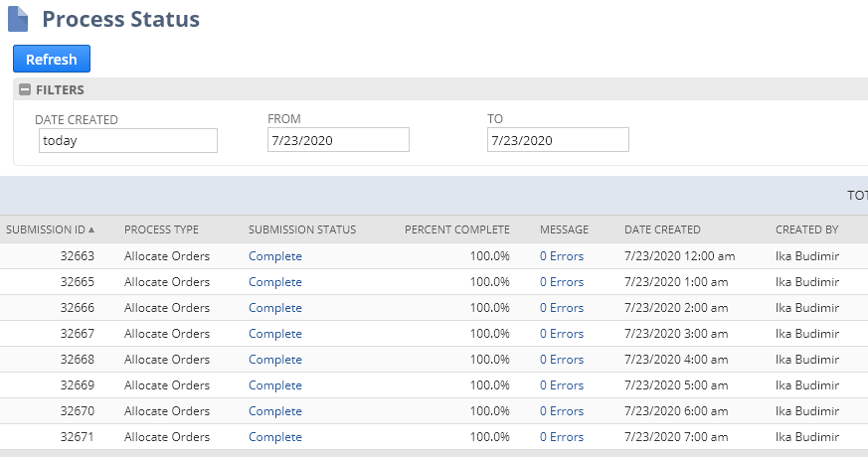
Task: Open the Date Created field set to today
Action: pyautogui.click(x=127, y=140)
